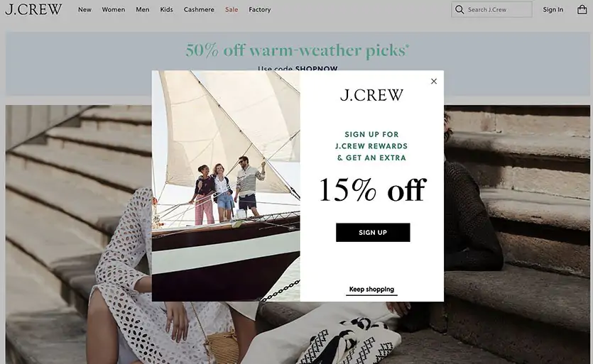
Task: Open the New menu
Action: point(85,9)
